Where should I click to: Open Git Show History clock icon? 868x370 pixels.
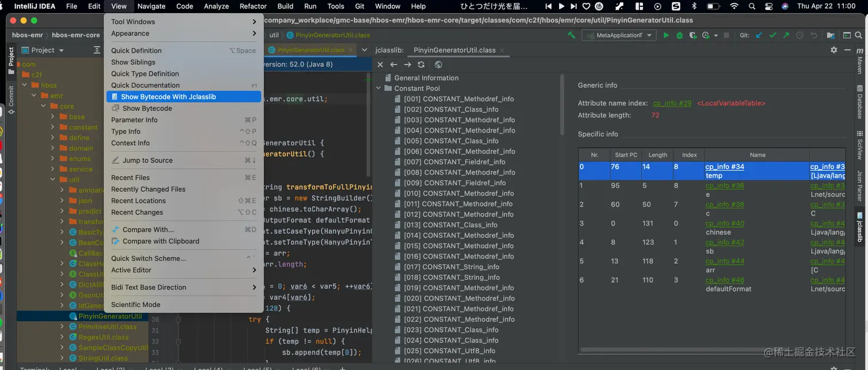(800, 35)
